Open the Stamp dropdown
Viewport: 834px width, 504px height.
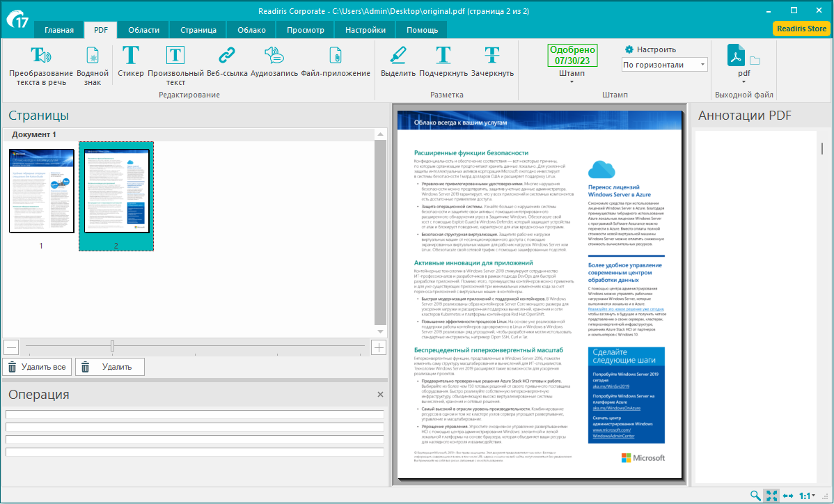click(x=572, y=81)
